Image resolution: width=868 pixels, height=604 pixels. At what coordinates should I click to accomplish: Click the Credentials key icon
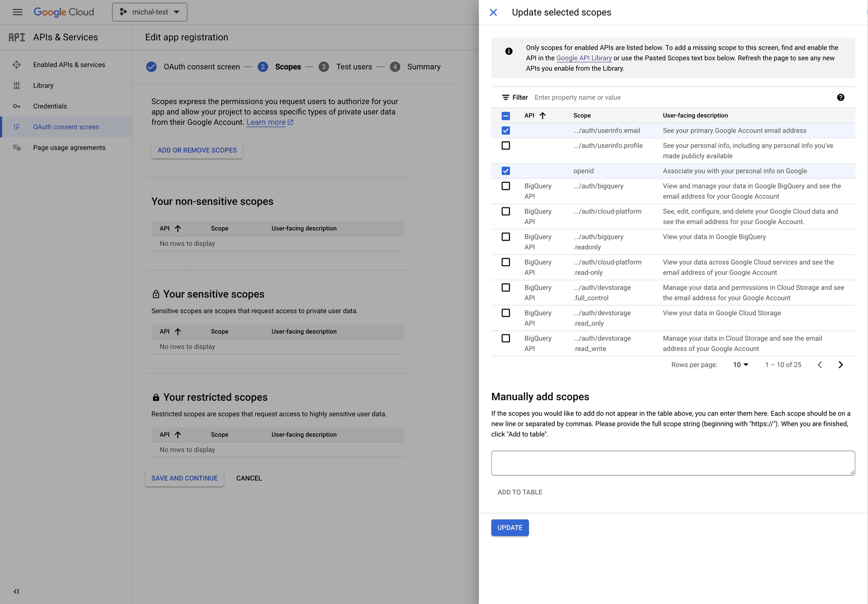(17, 106)
